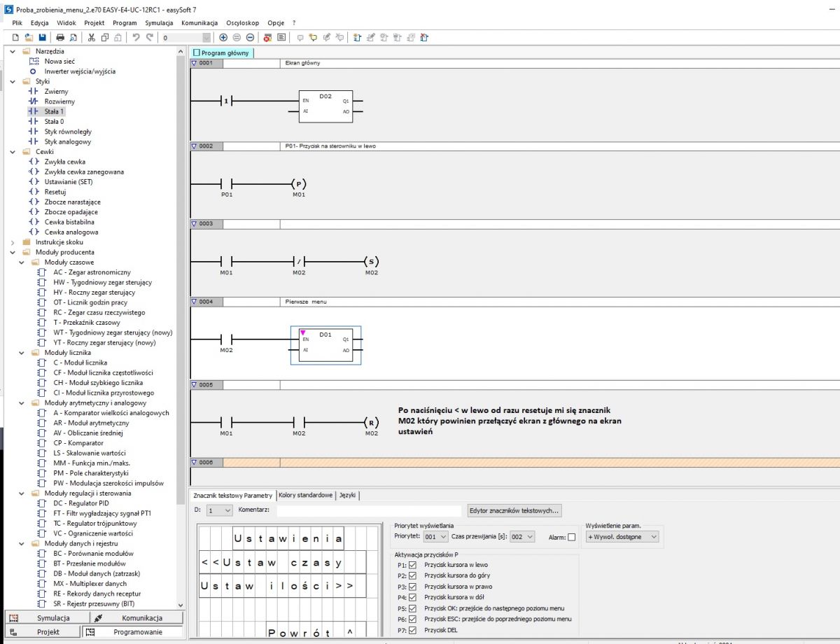Click the Save (floppy disk) toolbar icon
The width and height of the screenshot is (840, 644).
pyautogui.click(x=42, y=37)
